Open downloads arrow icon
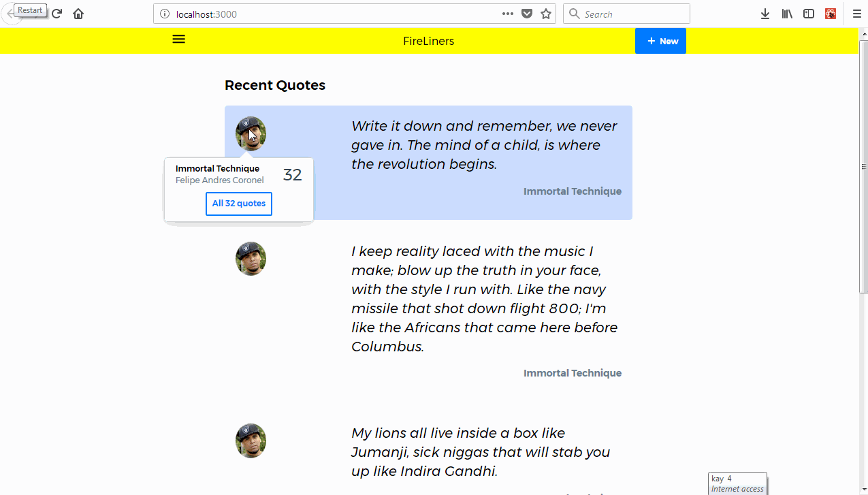 pos(765,14)
